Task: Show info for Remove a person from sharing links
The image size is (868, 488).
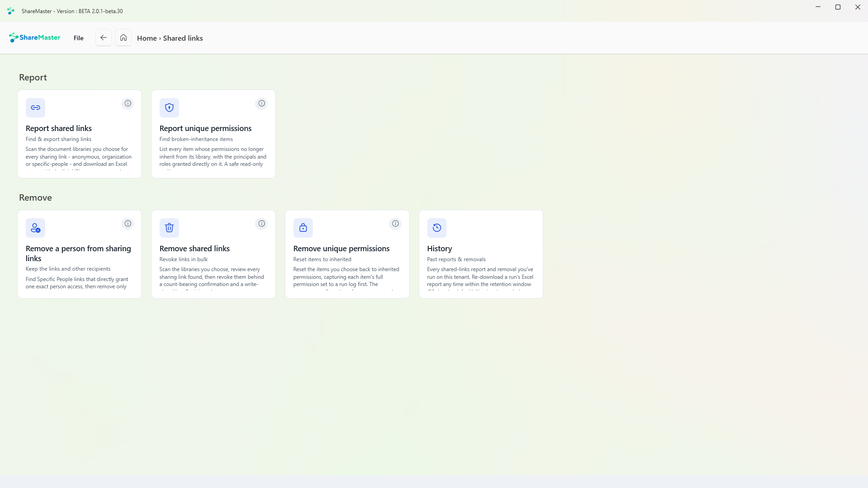Action: [128, 224]
